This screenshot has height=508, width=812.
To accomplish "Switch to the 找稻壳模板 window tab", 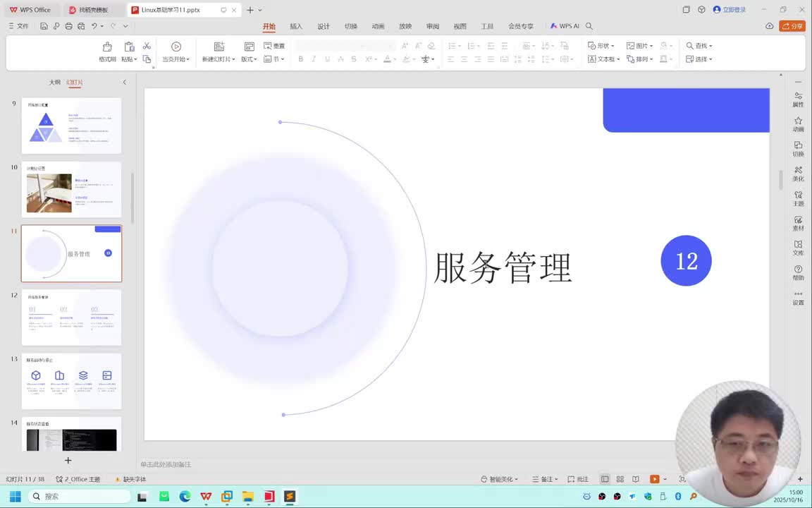I will [93, 10].
